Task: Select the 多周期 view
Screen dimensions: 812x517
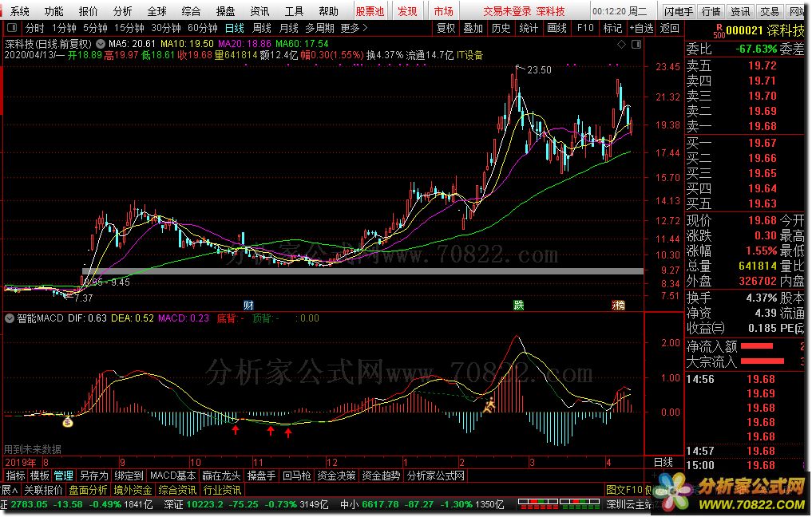Action: pos(320,28)
